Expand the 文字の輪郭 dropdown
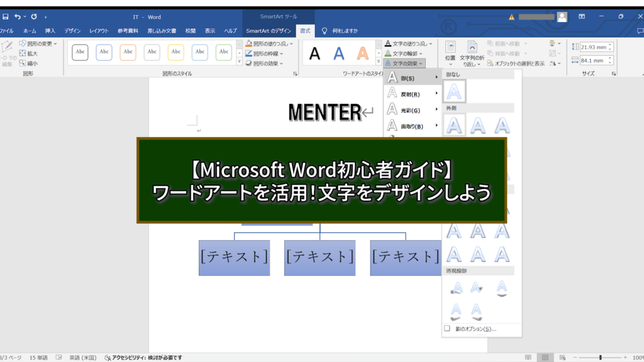644x362 pixels. coord(406,53)
